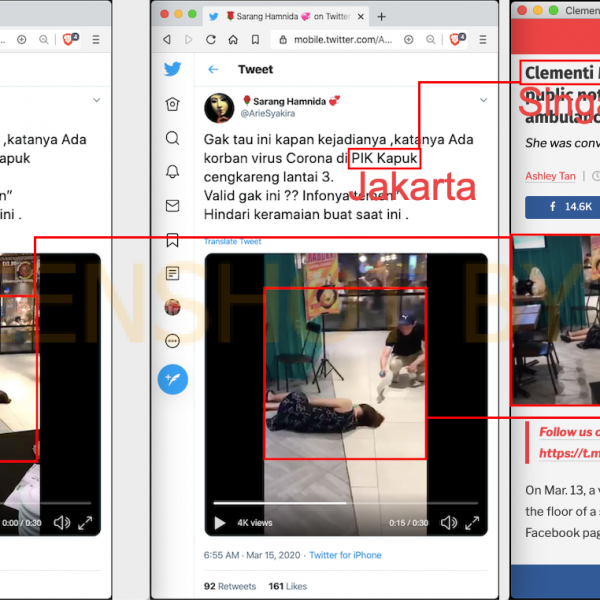Zoom in icon in middle window address bar
Screen dimensions: 600x600
click(x=409, y=39)
